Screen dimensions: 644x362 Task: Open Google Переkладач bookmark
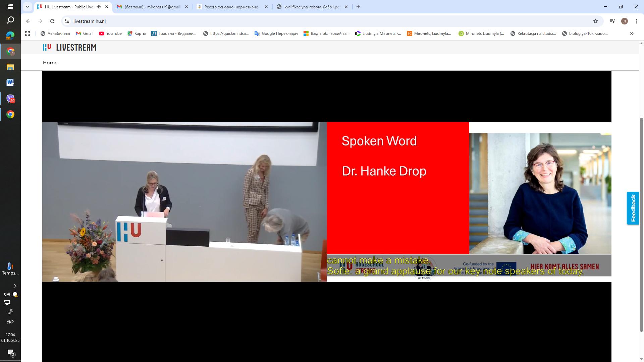point(276,34)
